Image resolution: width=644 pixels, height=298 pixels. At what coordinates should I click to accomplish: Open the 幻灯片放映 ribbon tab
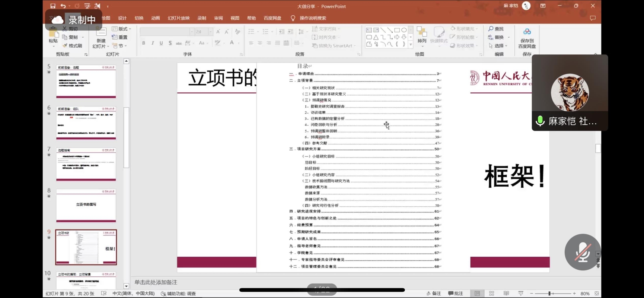179,18
